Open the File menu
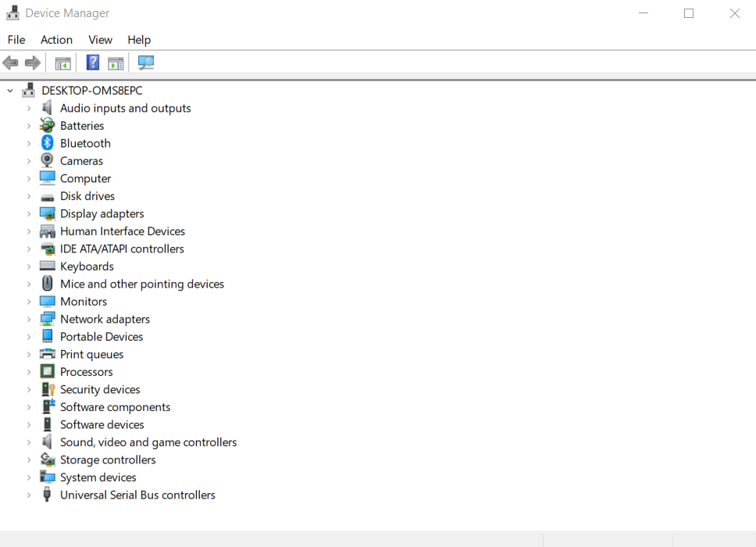 pyautogui.click(x=16, y=40)
